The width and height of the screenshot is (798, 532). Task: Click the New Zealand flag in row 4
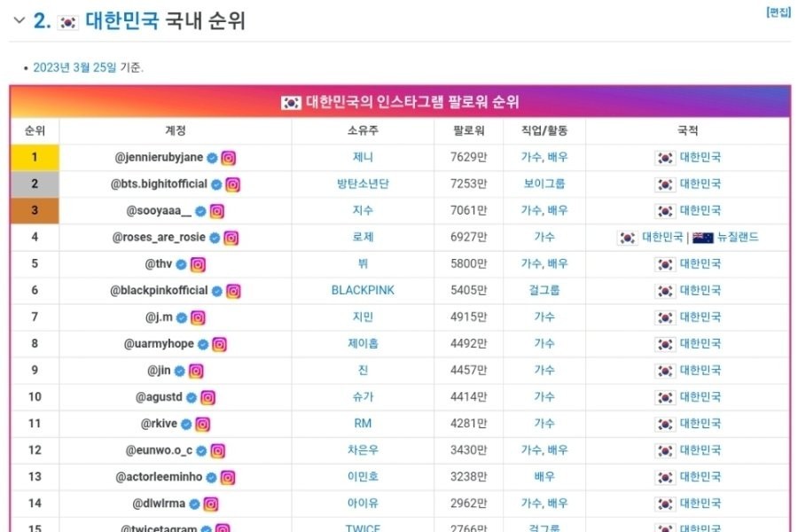[x=703, y=238]
